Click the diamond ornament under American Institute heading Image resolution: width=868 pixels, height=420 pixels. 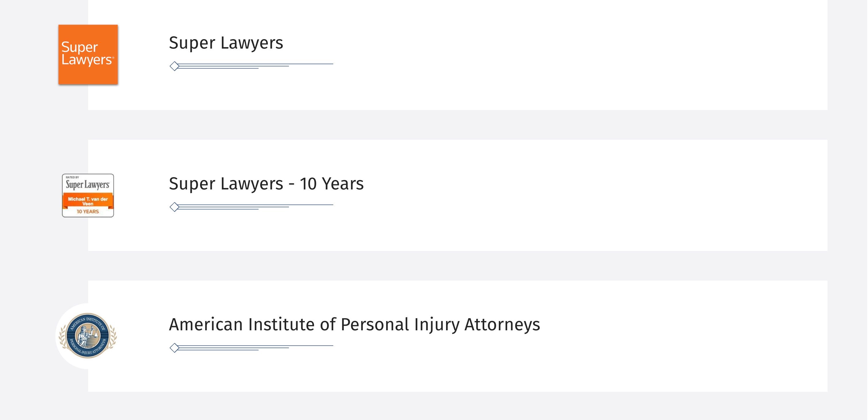click(174, 348)
